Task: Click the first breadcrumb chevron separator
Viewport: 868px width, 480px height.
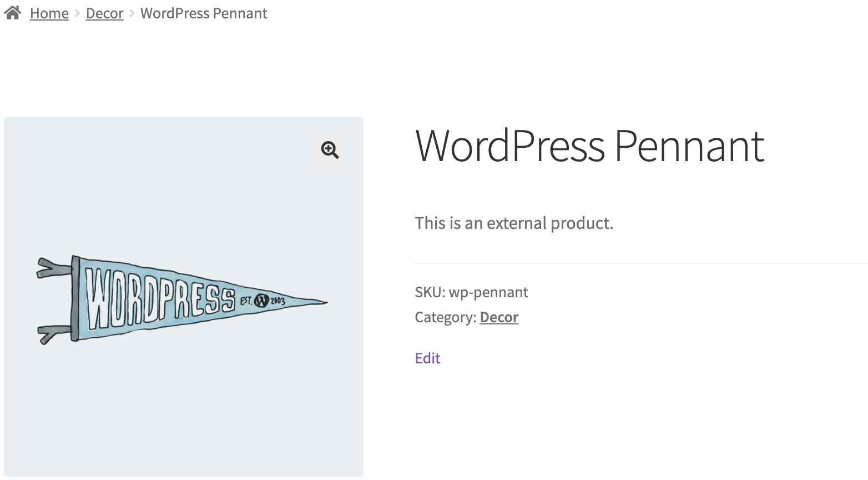Action: tap(77, 13)
